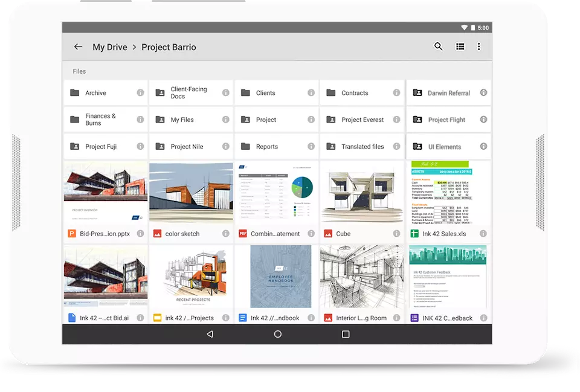Tap the Files section header
Viewport: 580px width, 392px height.
pyautogui.click(x=79, y=71)
